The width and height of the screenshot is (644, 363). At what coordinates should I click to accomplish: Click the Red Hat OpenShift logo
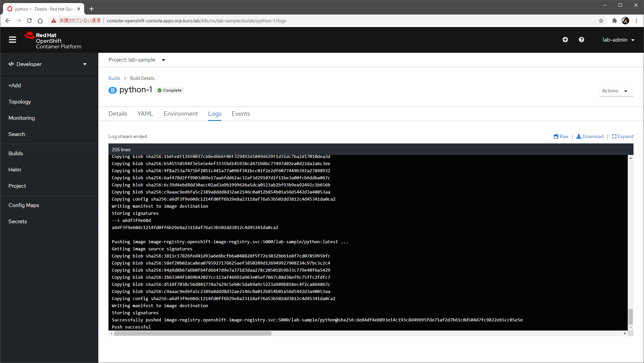pyautogui.click(x=53, y=41)
